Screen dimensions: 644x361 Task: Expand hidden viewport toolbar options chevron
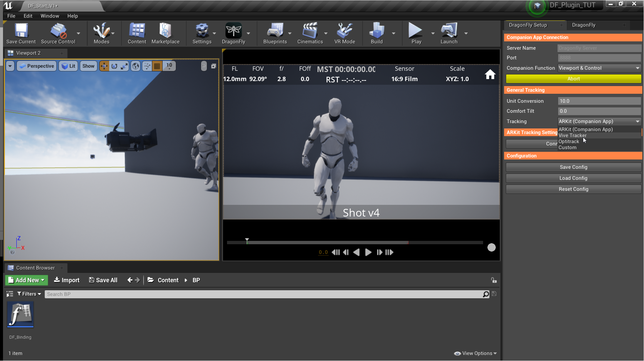click(x=204, y=66)
